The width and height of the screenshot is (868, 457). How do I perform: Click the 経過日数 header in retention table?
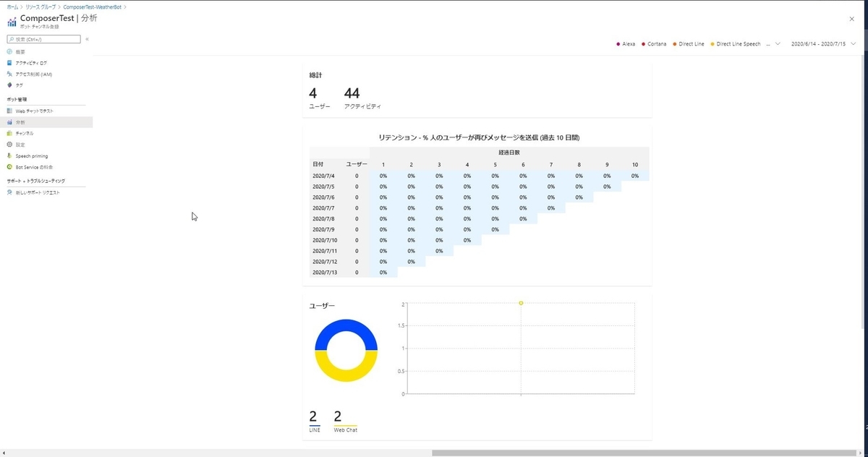[509, 153]
